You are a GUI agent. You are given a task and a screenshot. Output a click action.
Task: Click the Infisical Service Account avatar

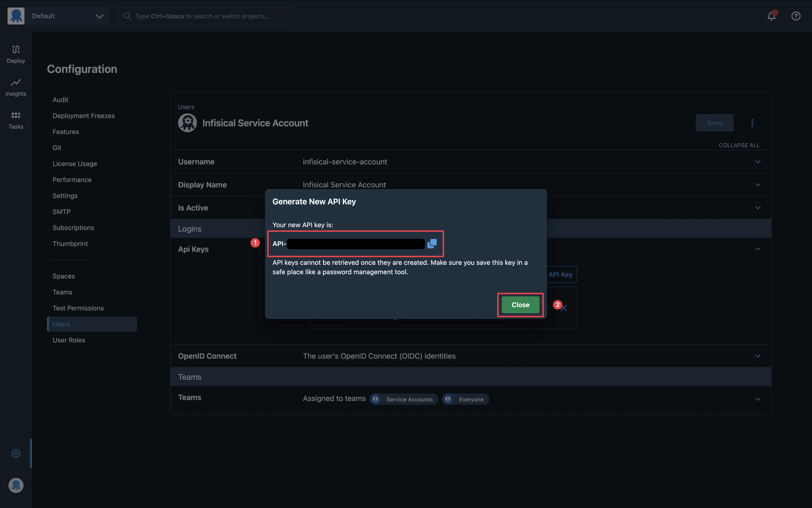(187, 123)
